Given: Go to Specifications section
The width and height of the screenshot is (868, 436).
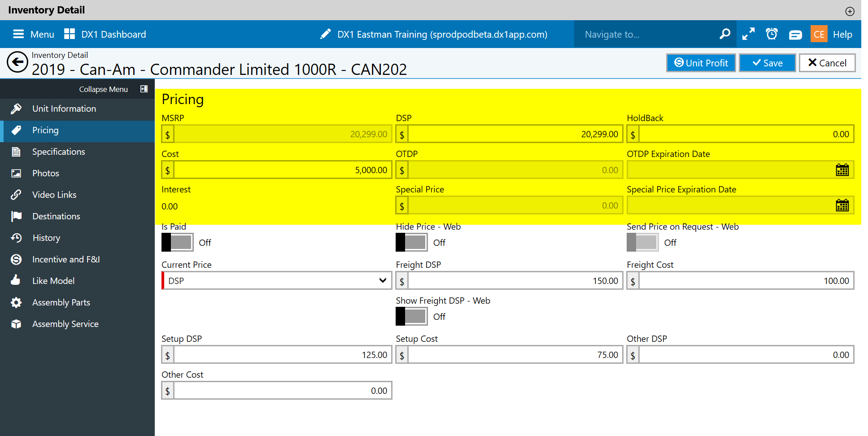Looking at the screenshot, I should [77, 152].
